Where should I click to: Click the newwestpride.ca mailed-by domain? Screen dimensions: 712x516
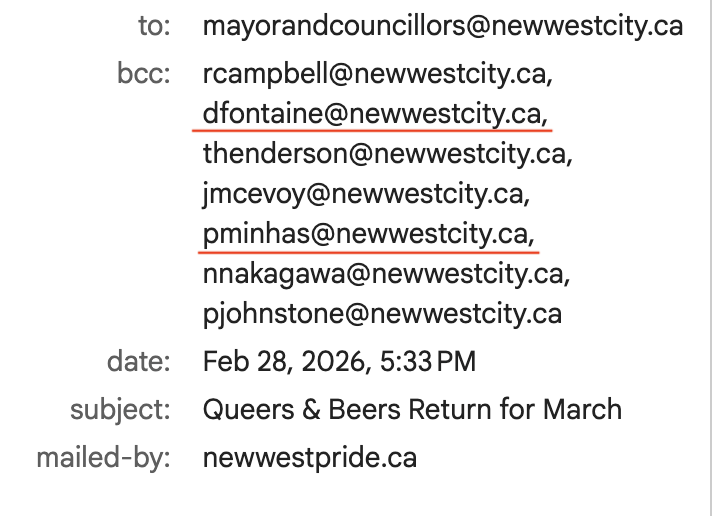[310, 458]
